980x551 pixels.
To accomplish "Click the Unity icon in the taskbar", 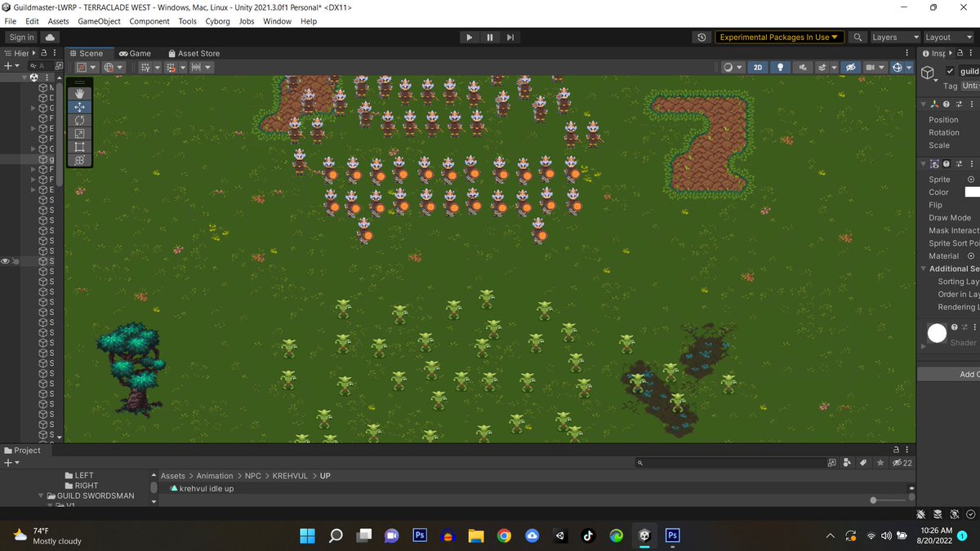I will 644,535.
